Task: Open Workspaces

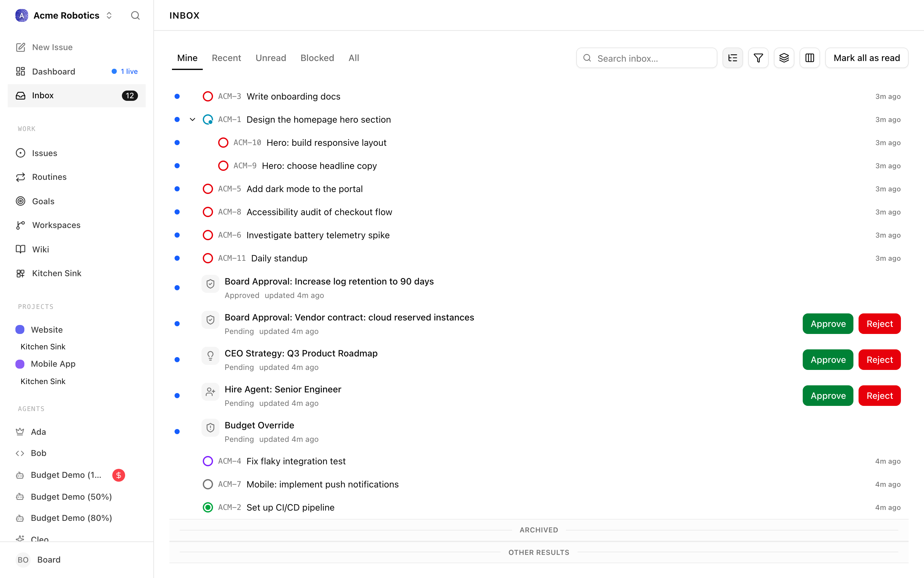Action: pos(76,225)
